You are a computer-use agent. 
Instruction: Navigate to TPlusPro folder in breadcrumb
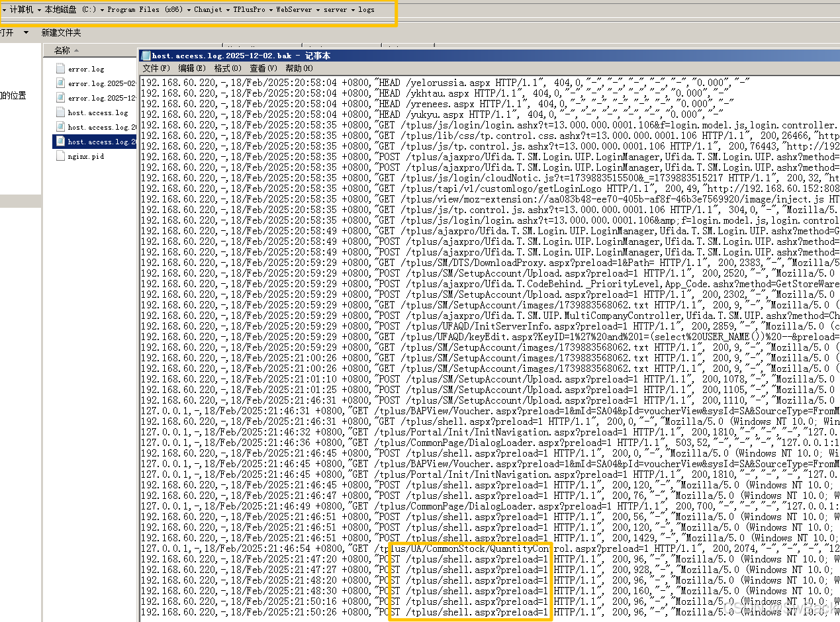point(249,10)
